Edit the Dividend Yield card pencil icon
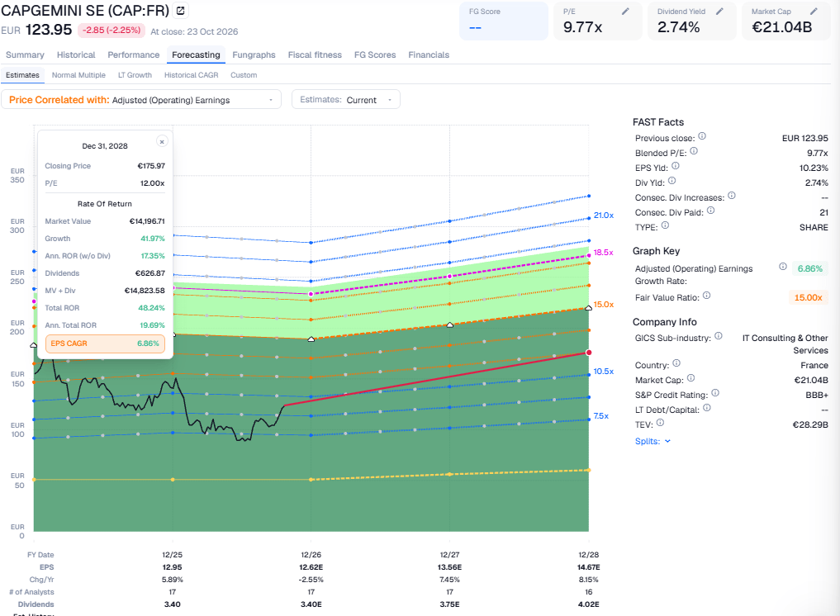The width and height of the screenshot is (840, 616). [719, 12]
